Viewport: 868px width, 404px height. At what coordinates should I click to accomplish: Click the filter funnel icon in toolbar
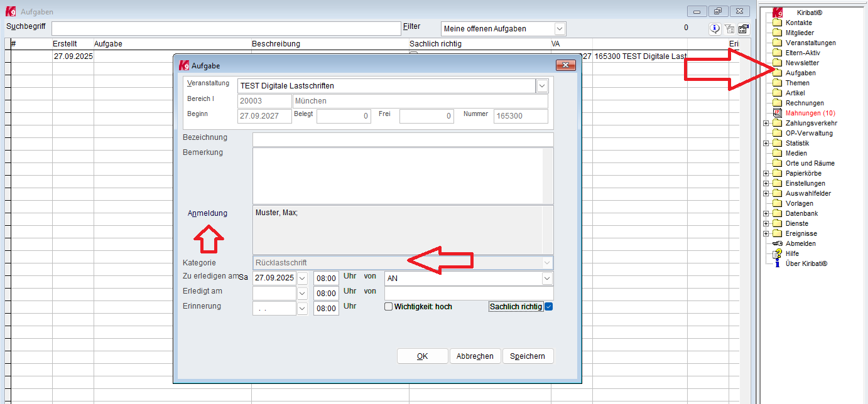coord(729,28)
